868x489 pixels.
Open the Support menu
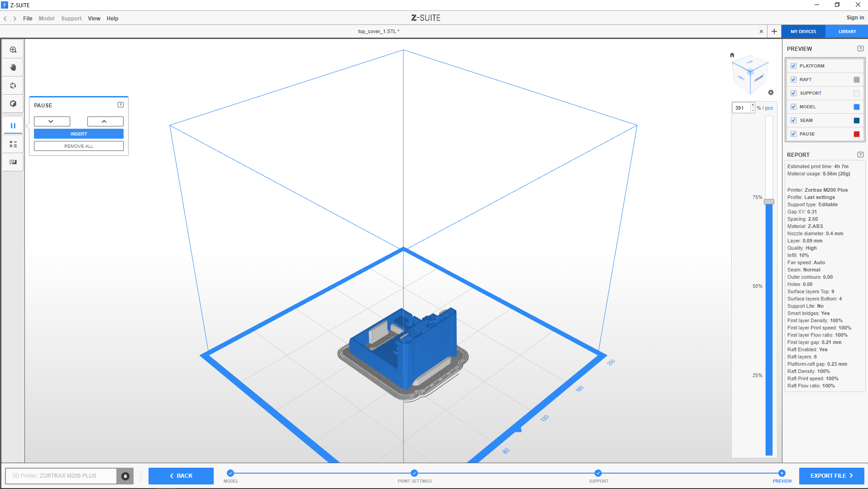72,19
